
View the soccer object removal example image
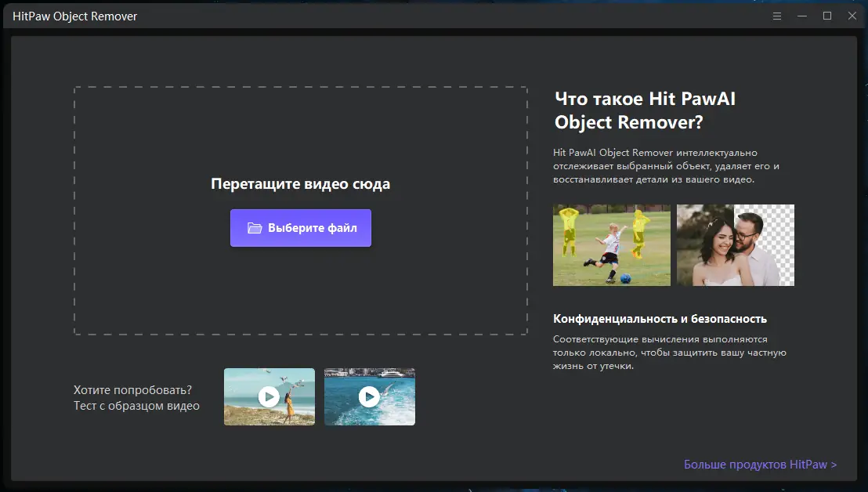pyautogui.click(x=611, y=244)
